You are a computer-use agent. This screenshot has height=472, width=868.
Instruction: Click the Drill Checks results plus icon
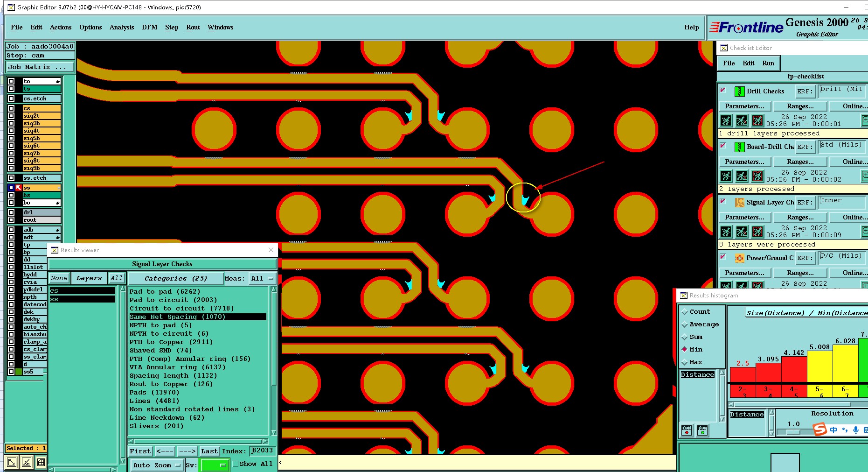[x=865, y=120]
